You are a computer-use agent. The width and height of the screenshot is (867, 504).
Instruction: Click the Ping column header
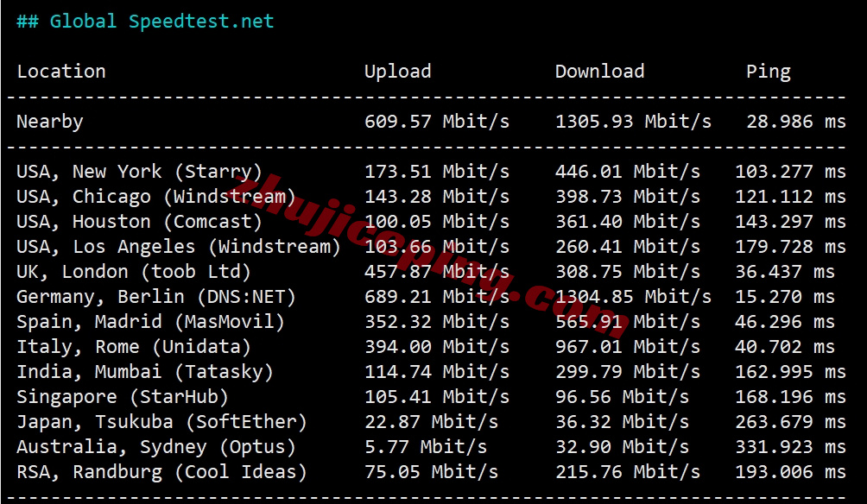[768, 72]
